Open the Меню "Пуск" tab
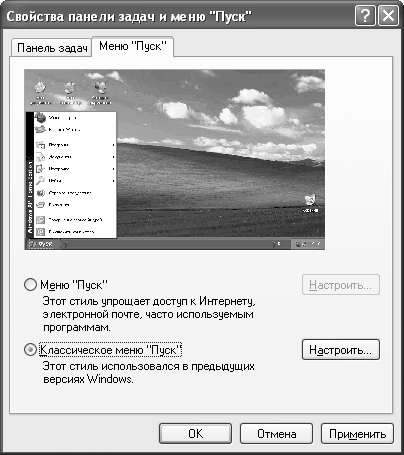 tap(133, 46)
